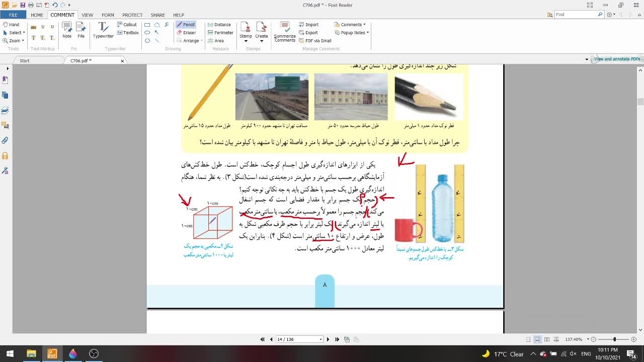Open the page number dropdown list
The width and height of the screenshot is (644, 362).
(320, 339)
